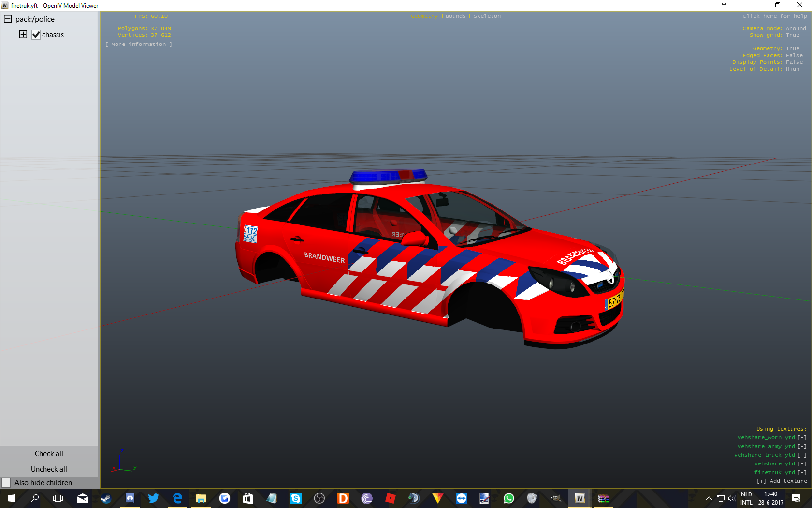Screen dimensions: 812x508
Task: Toggle Show grid True setting
Action: click(x=775, y=35)
